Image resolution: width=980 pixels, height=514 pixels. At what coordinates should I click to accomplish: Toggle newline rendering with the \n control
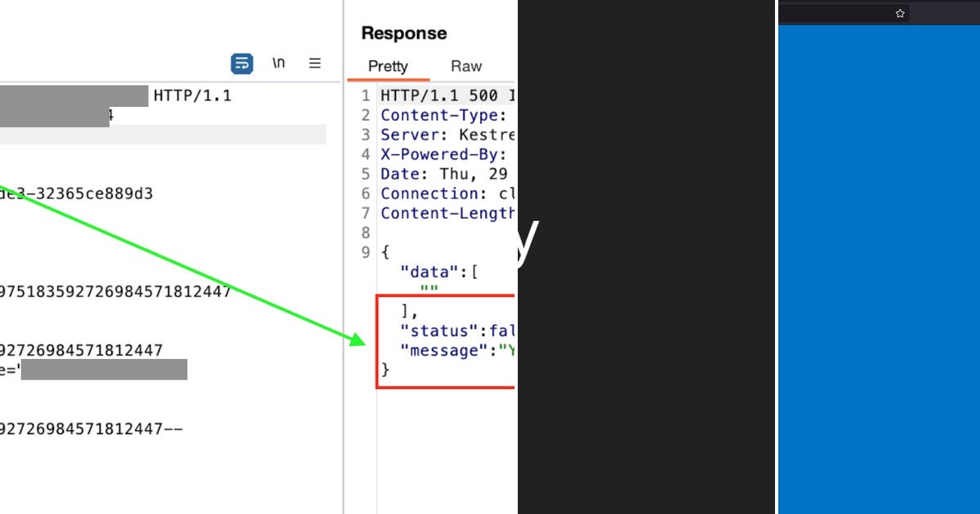(x=278, y=63)
